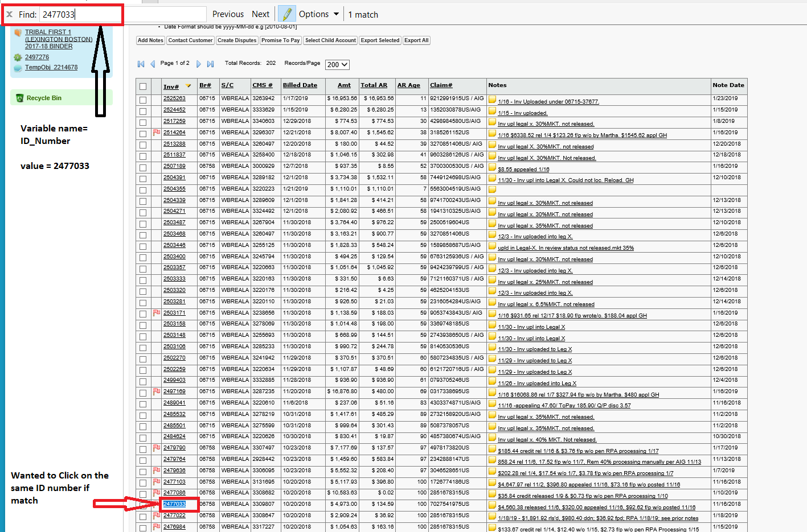Click the Promise To Pay button

[280, 40]
